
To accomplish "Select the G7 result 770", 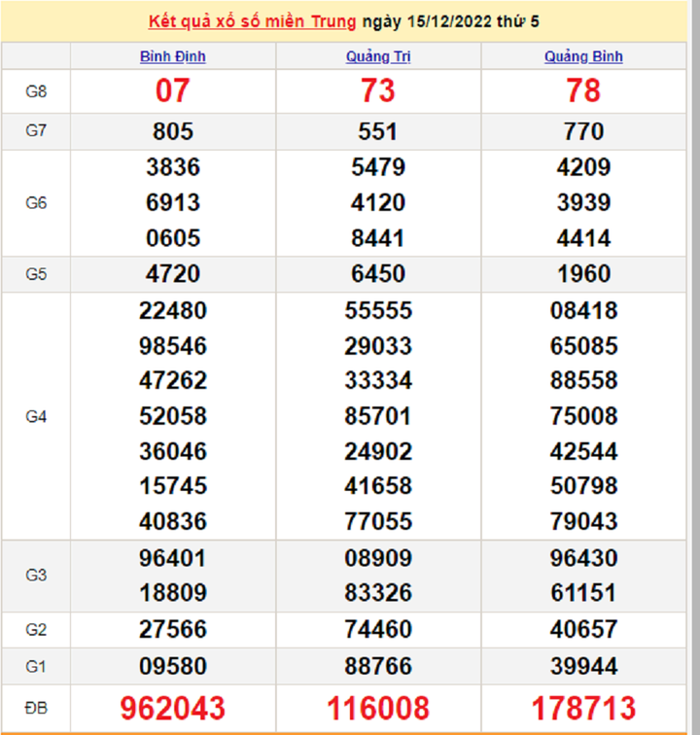I will coord(583,131).
